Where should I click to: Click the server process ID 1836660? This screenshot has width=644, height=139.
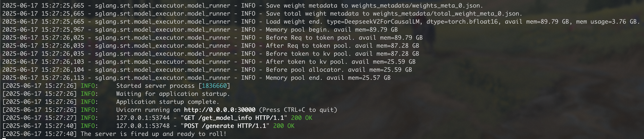(214, 86)
